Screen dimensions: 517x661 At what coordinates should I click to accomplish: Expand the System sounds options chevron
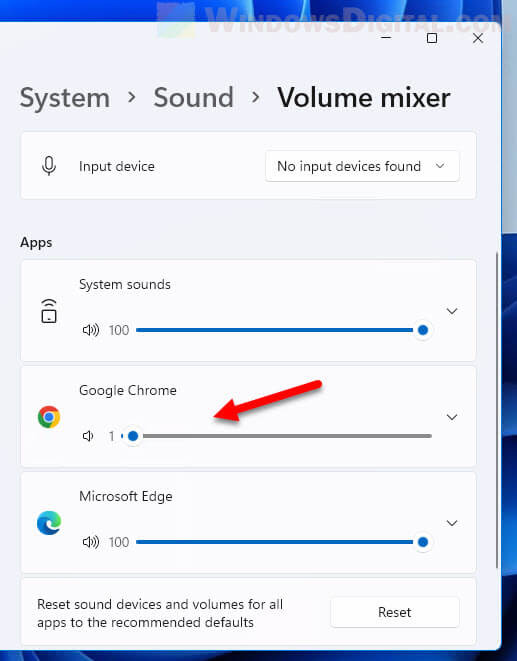(x=452, y=311)
